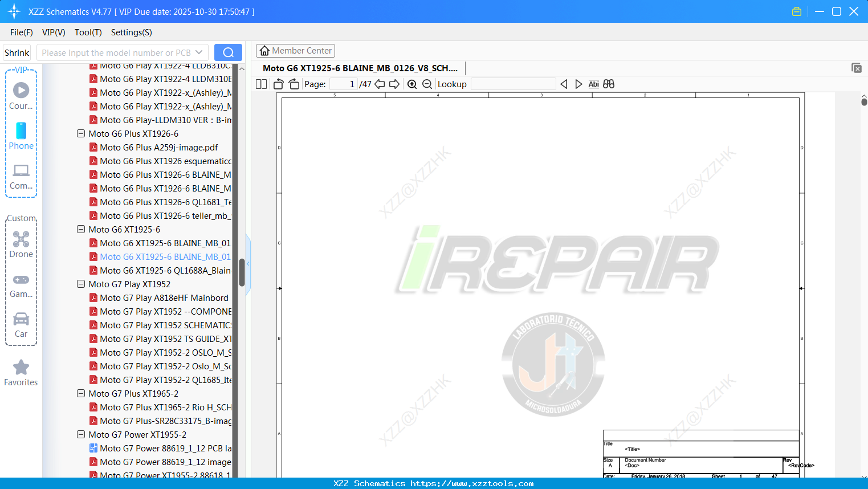Zoom out of the schematic
Image resolution: width=868 pixels, height=489 pixels.
[x=427, y=84]
